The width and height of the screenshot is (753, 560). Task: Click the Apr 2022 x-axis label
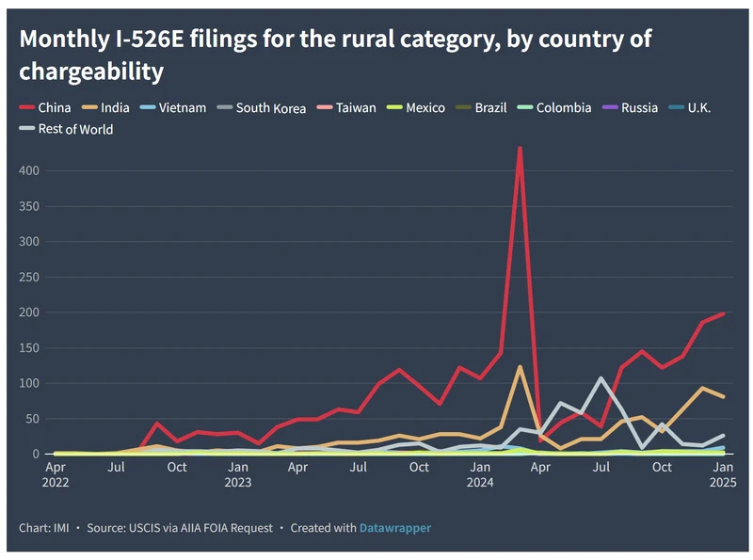coord(56,474)
